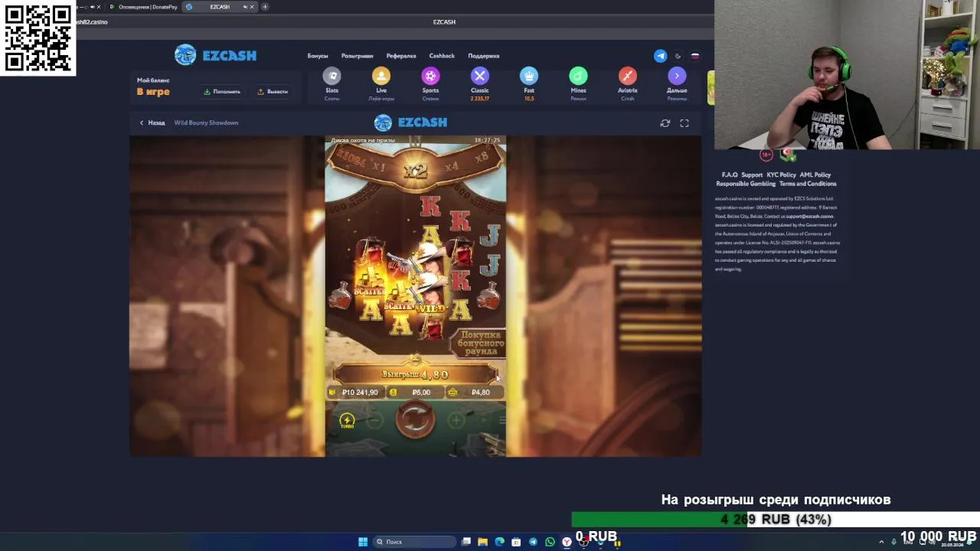
Task: Click the Вывести withdraw button
Action: 273,92
